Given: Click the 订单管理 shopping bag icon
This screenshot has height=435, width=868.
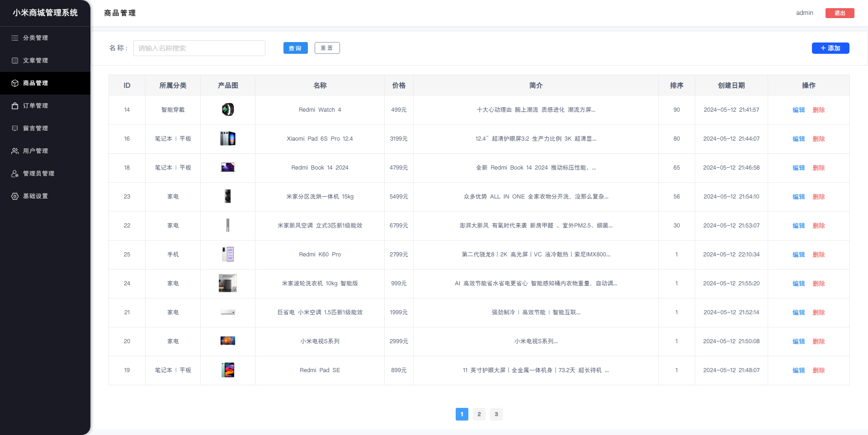Looking at the screenshot, I should pos(15,106).
